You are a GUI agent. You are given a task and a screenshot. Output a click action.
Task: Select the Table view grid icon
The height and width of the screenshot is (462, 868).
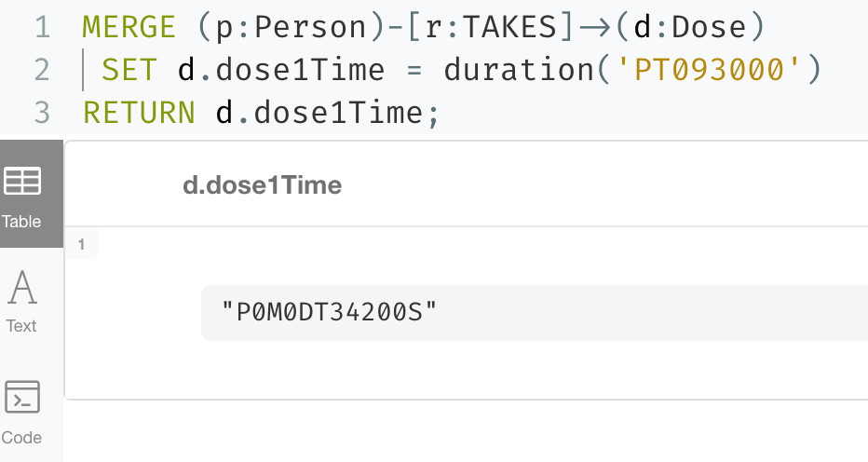click(x=22, y=181)
